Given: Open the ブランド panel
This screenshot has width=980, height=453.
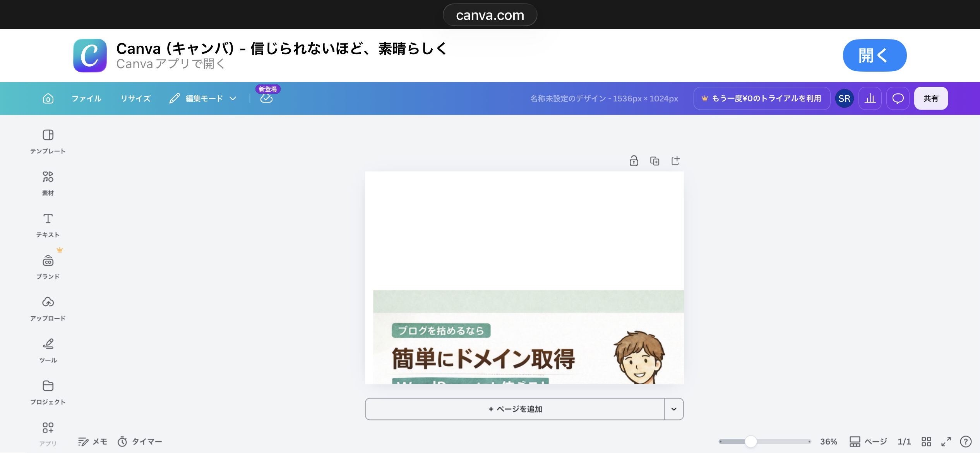Looking at the screenshot, I should tap(48, 267).
